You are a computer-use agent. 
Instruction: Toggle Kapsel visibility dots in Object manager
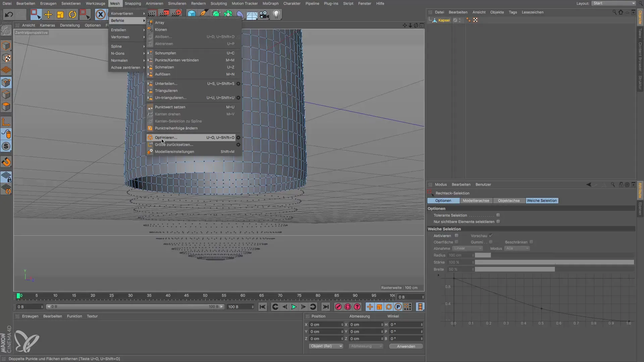[x=460, y=20]
